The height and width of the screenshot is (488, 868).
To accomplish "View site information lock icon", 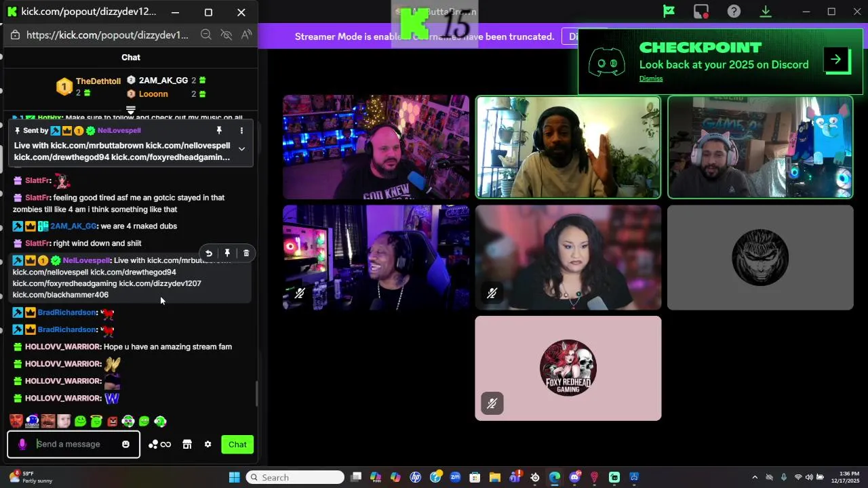I will [15, 35].
